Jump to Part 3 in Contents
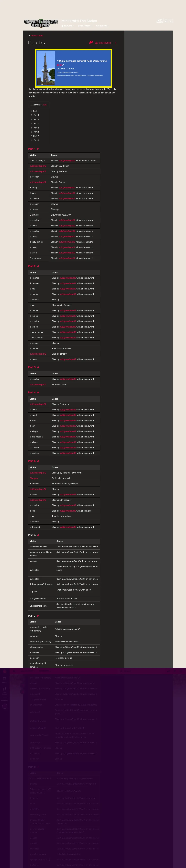 click(36, 119)
